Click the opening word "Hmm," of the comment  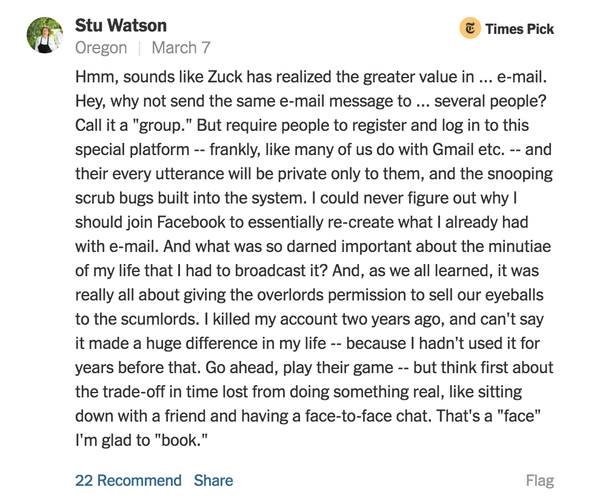pyautogui.click(x=96, y=77)
